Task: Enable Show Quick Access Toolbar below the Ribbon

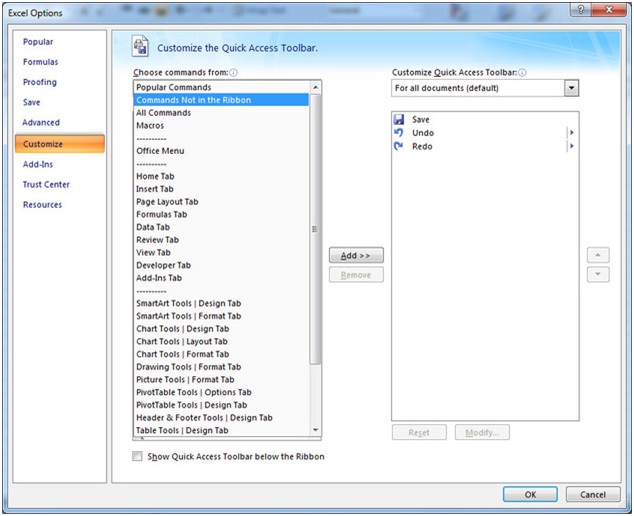Action: [137, 457]
